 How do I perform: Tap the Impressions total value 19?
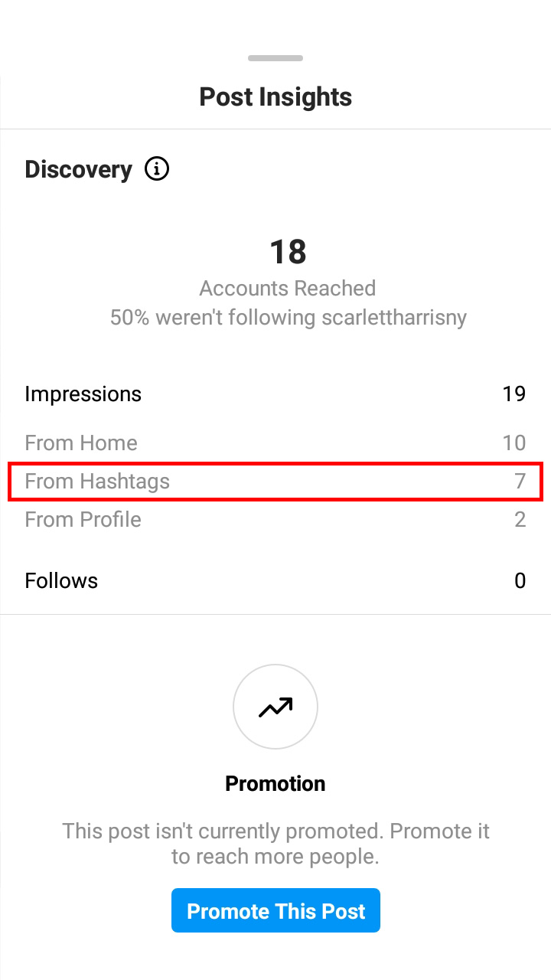(514, 394)
